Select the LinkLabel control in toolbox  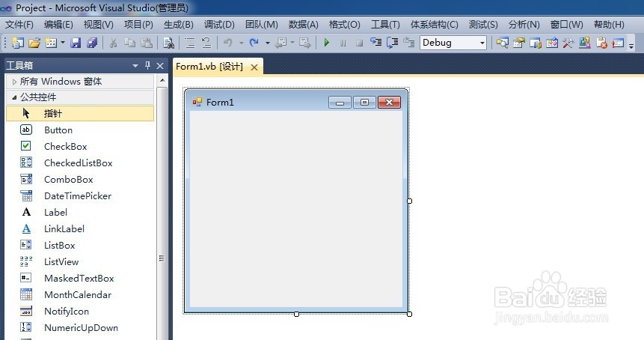pyautogui.click(x=80, y=228)
